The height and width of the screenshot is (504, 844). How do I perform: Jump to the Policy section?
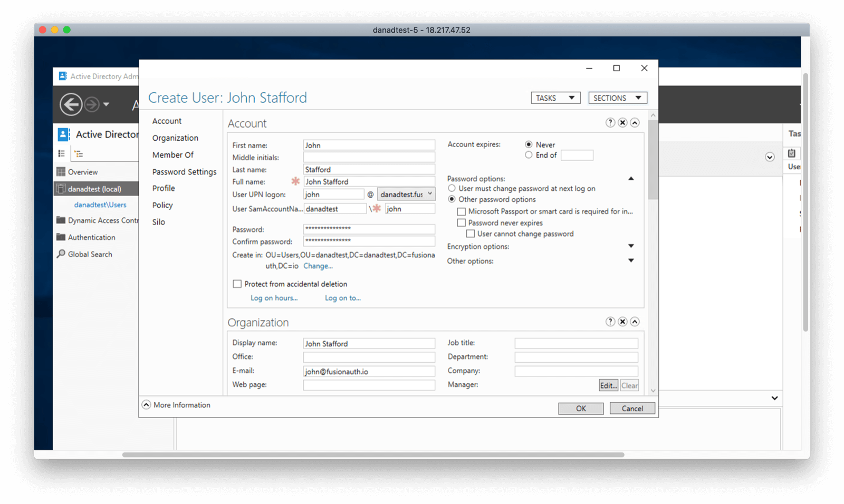click(162, 205)
